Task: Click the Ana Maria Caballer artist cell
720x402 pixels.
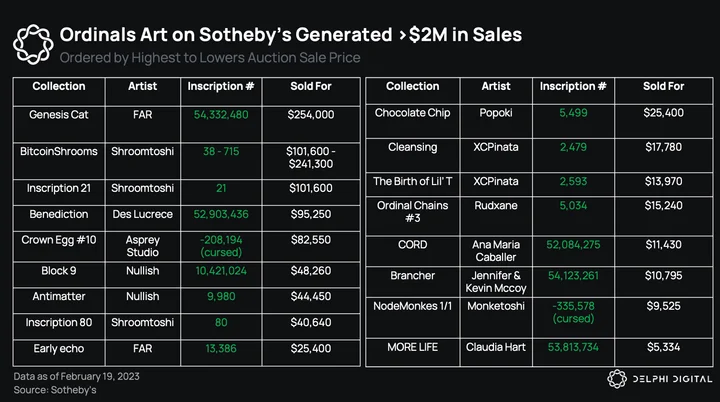Action: (x=496, y=251)
